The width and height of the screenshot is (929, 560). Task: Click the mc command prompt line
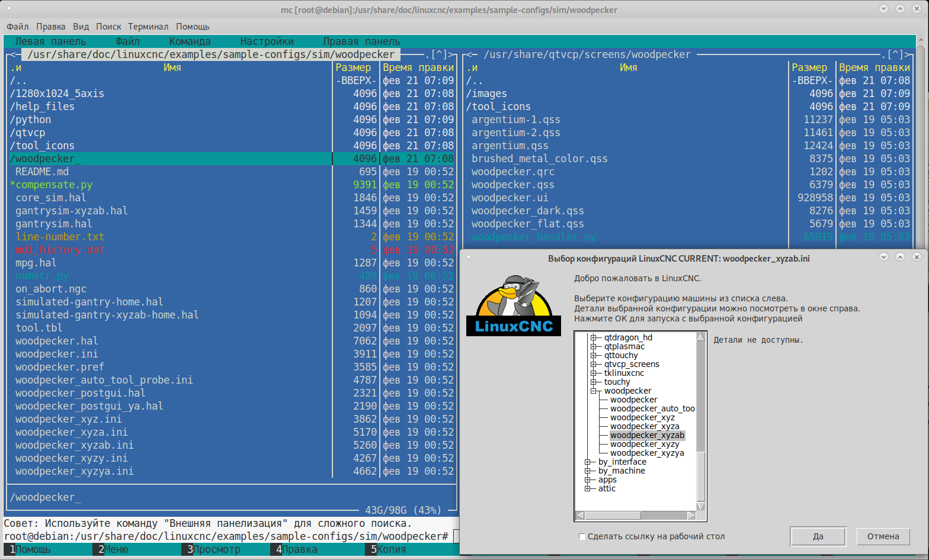coord(232,536)
